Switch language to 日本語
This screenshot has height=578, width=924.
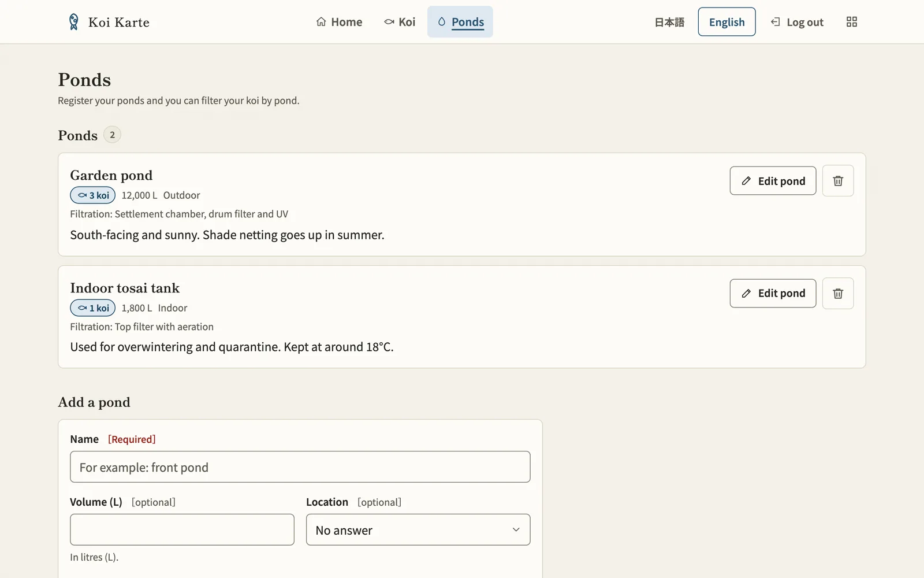click(669, 22)
